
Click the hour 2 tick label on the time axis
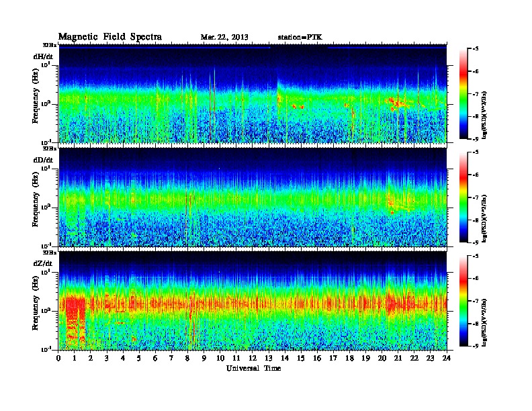[x=91, y=359]
